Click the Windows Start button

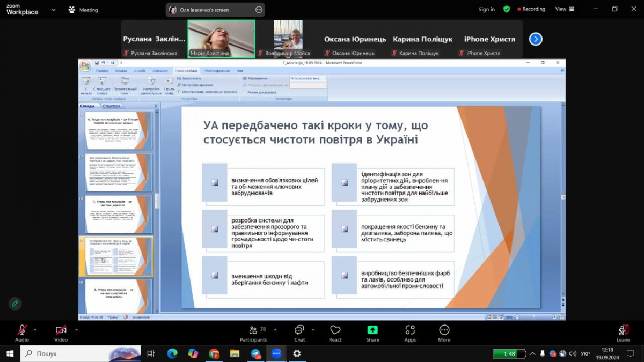click(x=10, y=353)
